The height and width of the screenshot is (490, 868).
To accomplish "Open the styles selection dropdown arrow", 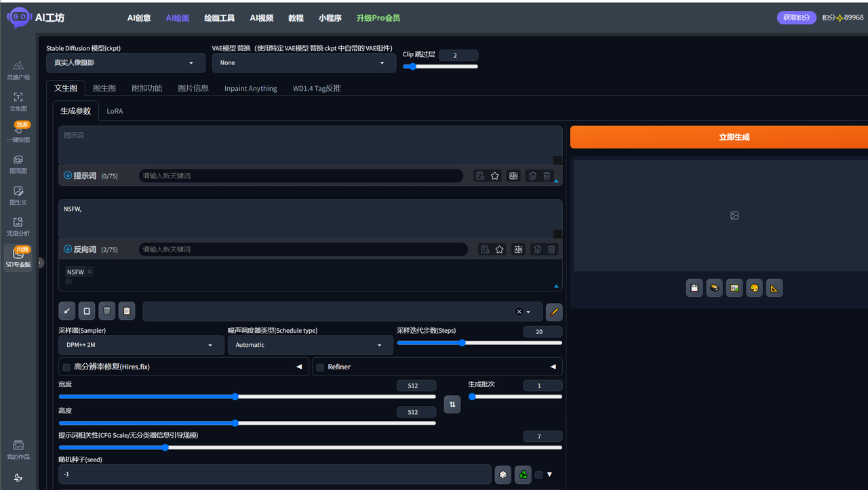I will 528,312.
